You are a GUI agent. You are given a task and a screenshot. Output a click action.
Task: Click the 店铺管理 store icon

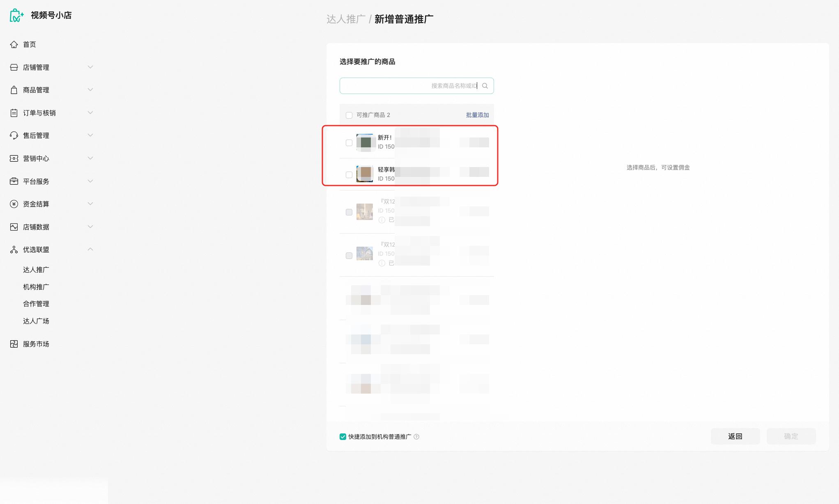[x=14, y=67]
